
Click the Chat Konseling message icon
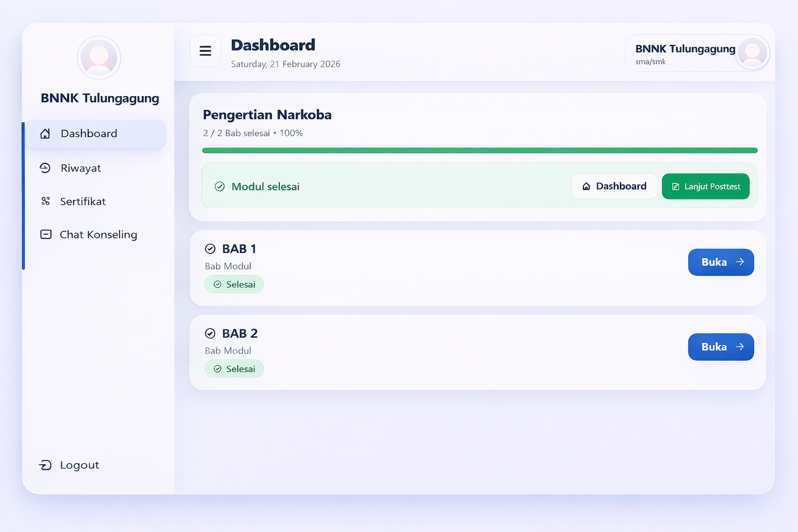point(46,234)
